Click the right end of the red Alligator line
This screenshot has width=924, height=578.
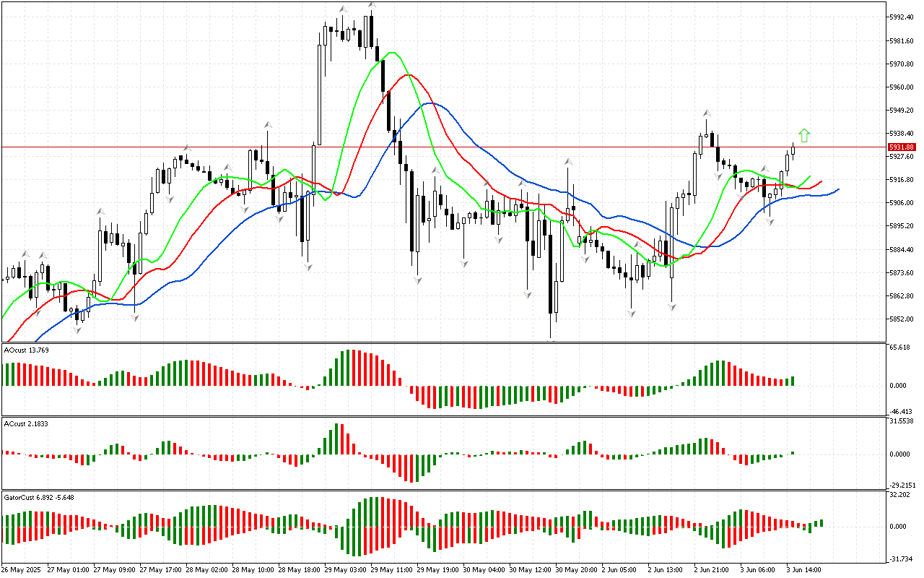(821, 182)
